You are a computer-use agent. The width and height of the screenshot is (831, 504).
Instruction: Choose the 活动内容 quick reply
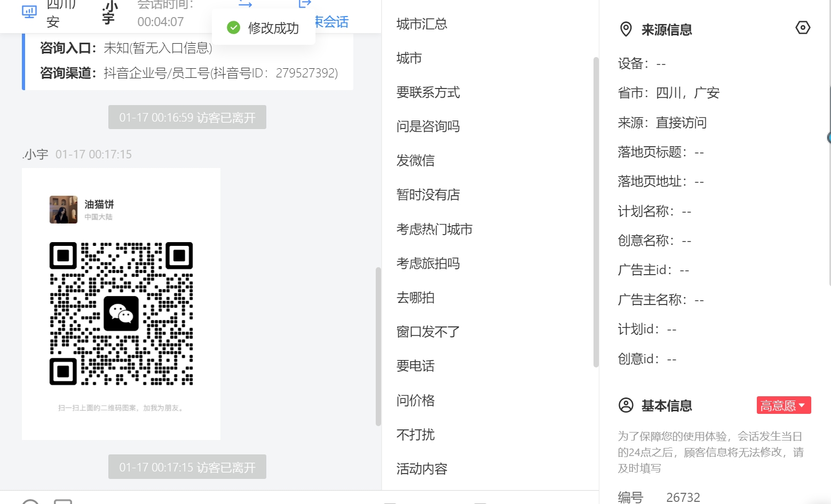click(x=422, y=469)
